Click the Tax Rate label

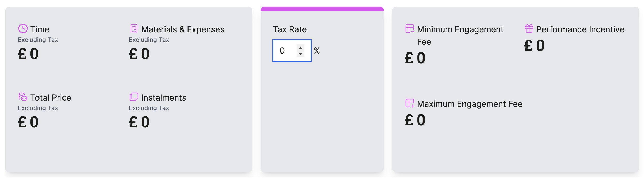[x=290, y=29]
